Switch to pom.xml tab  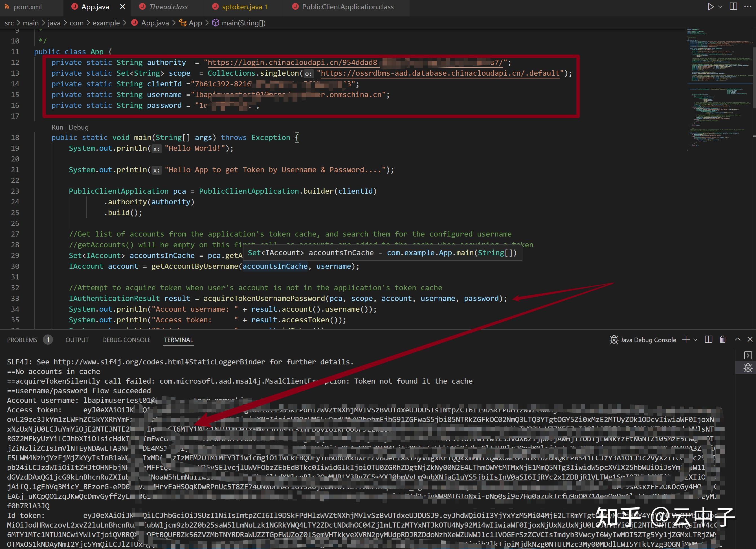click(x=27, y=7)
